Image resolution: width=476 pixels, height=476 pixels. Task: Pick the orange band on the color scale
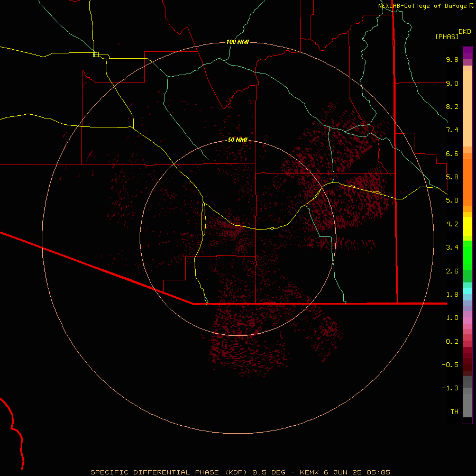coord(467,182)
